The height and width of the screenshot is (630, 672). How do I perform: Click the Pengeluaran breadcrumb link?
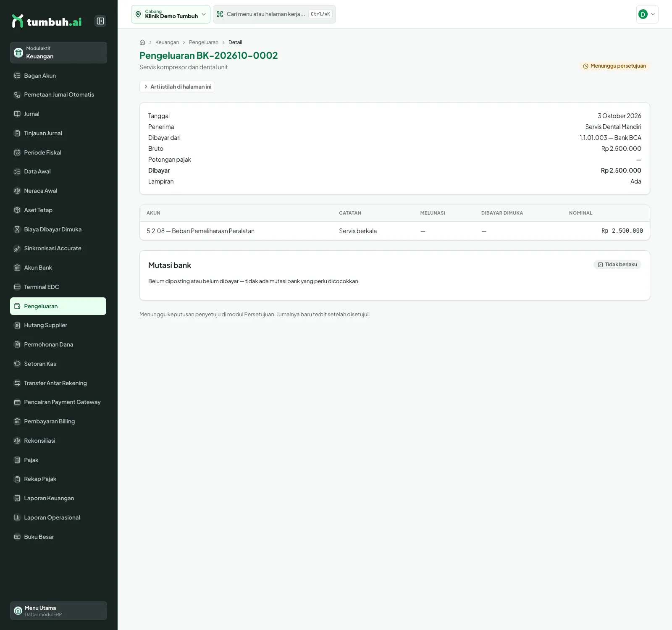pos(204,42)
